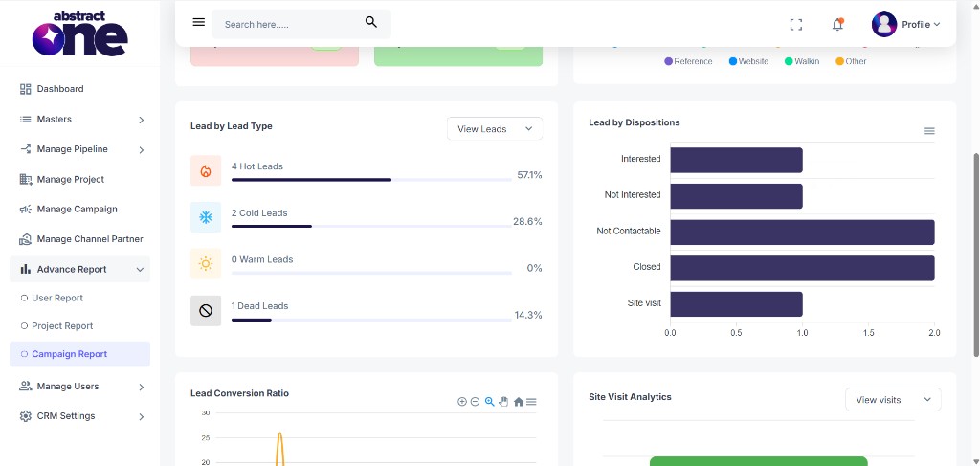The height and width of the screenshot is (466, 980).
Task: Zoom in on Lead Conversion Ratio chart
Action: click(462, 402)
